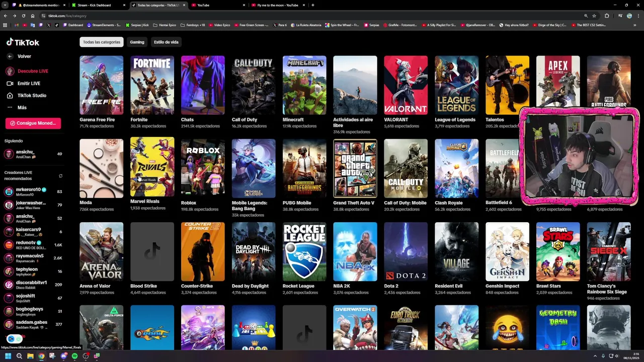This screenshot has width=644, height=362.
Task: Reload the page
Action: (23, 16)
